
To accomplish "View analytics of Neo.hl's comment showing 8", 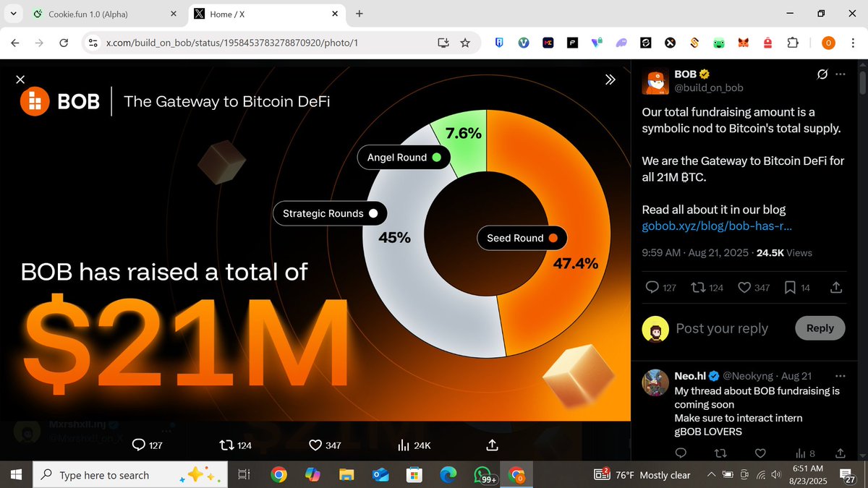I will click(805, 453).
